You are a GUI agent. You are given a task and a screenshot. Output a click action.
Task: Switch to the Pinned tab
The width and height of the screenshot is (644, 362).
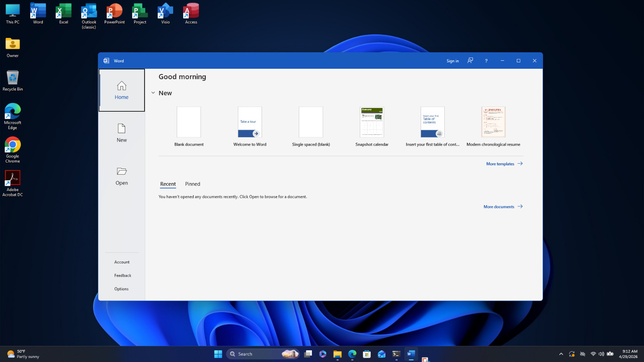click(x=192, y=184)
